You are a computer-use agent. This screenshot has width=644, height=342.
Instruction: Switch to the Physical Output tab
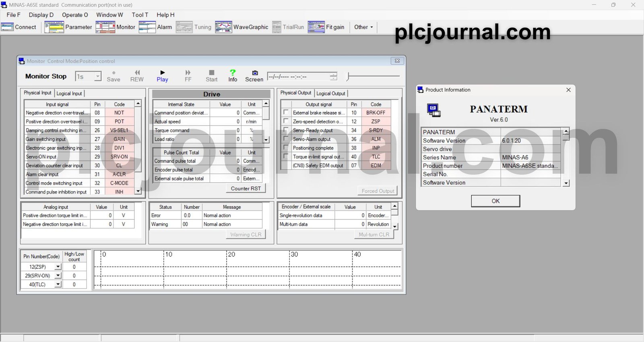pos(296,93)
